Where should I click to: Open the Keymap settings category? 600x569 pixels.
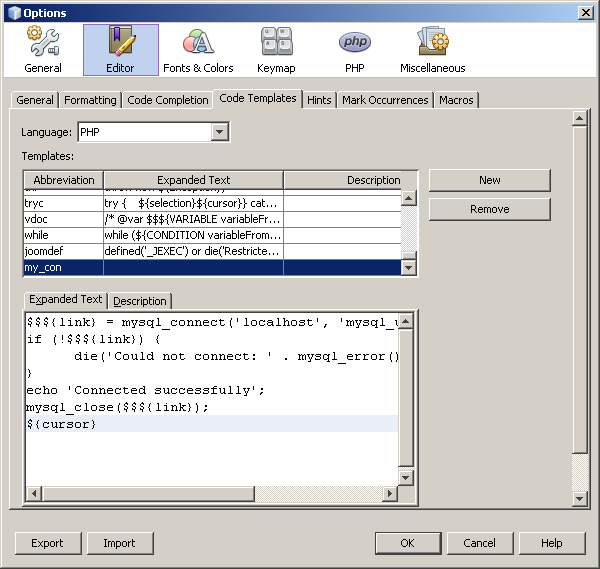click(277, 50)
